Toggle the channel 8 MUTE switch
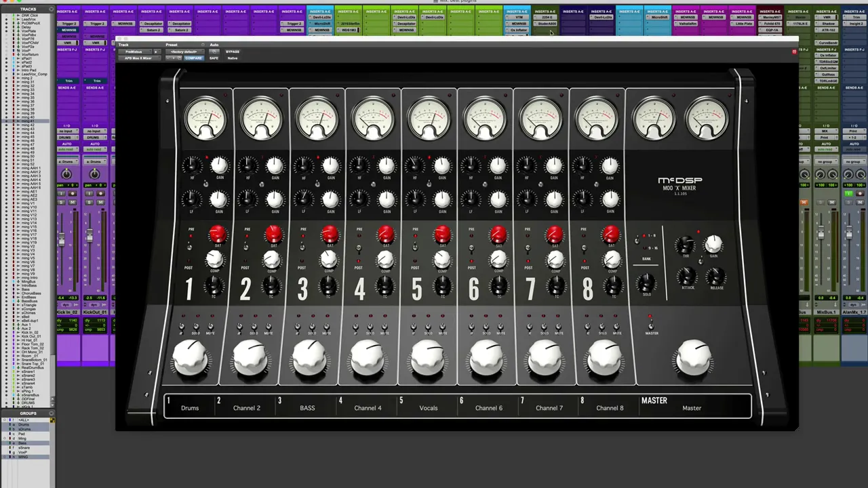Image resolution: width=868 pixels, height=488 pixels. 616,327
